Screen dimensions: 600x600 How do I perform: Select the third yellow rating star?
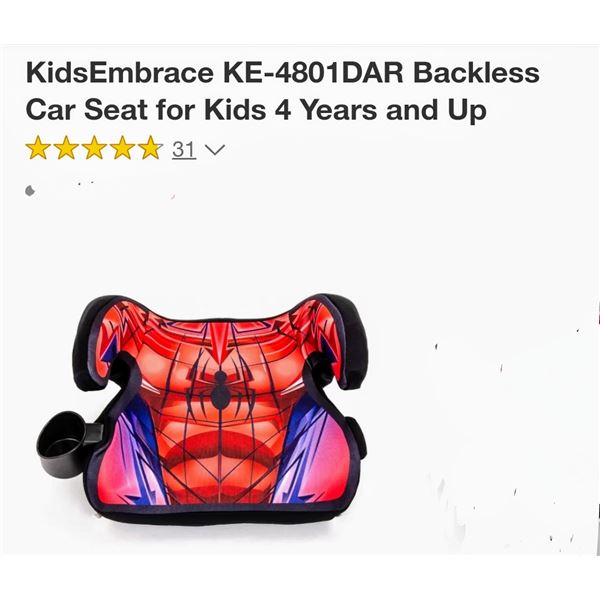(94, 148)
